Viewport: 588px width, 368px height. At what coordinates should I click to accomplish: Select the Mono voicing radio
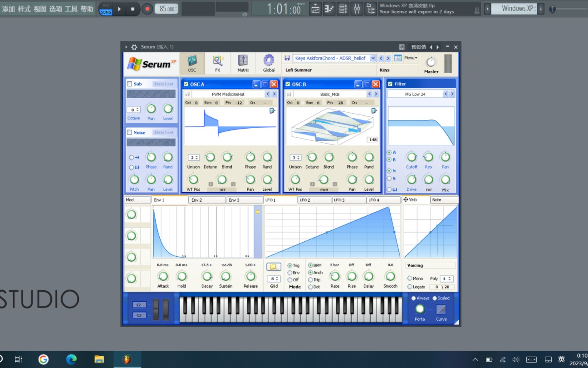click(410, 278)
